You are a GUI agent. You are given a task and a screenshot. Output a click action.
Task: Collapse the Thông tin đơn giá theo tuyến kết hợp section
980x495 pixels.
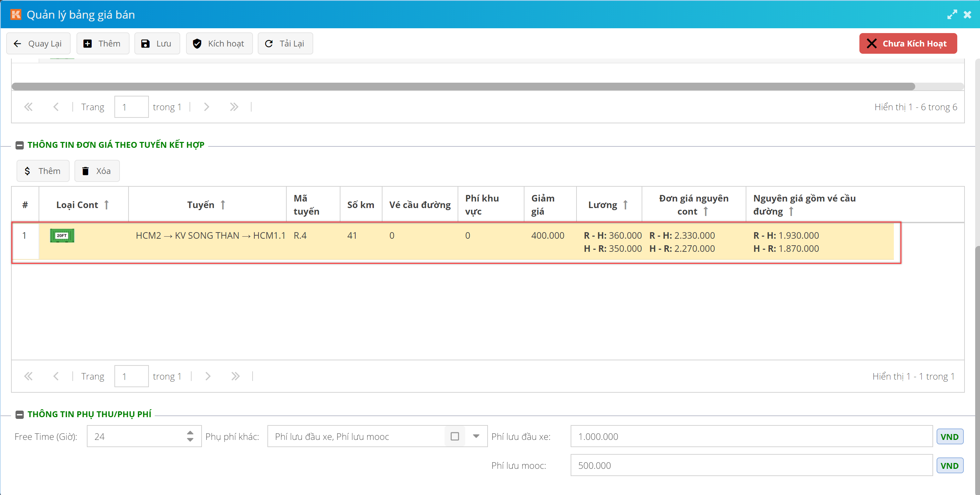[19, 145]
